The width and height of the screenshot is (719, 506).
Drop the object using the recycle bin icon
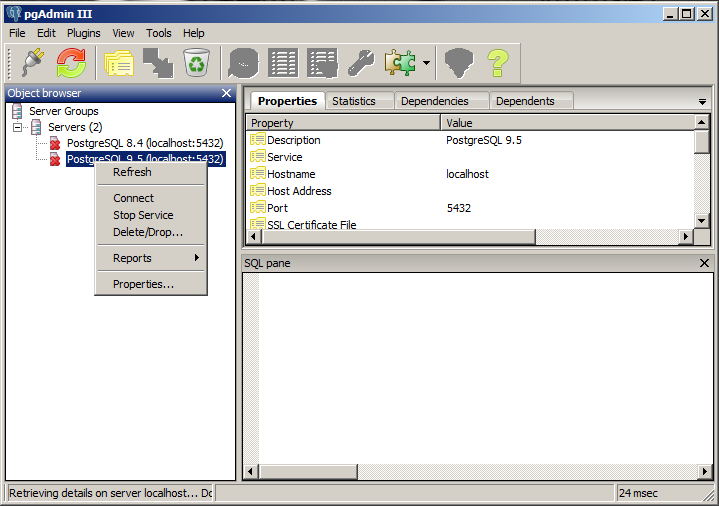point(197,63)
